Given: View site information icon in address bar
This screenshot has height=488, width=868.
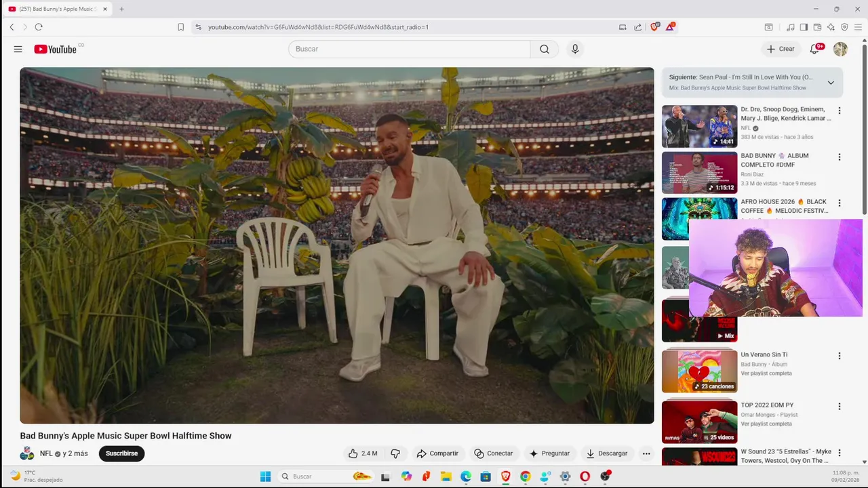Looking at the screenshot, I should pos(198,27).
